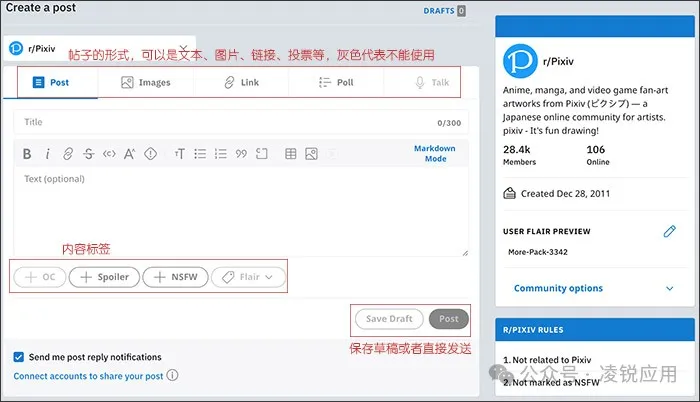Submit with the Post button
Screen dimensions: 700x402
click(449, 319)
